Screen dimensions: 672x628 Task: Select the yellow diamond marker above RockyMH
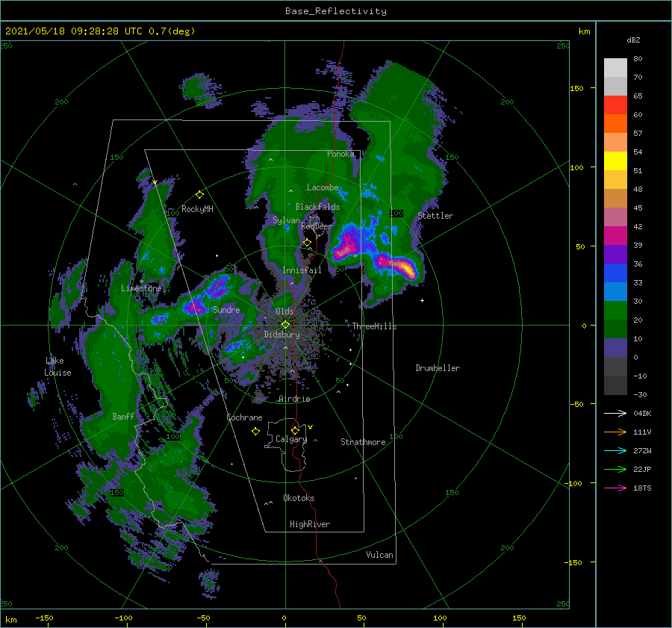[199, 195]
